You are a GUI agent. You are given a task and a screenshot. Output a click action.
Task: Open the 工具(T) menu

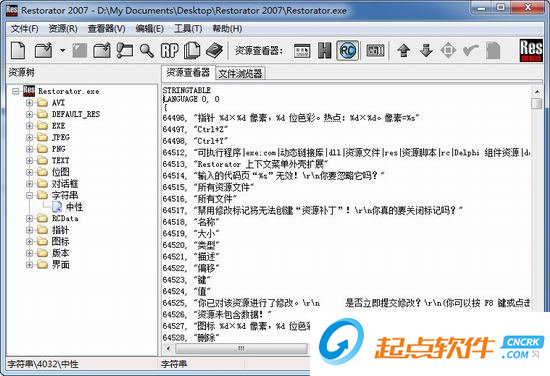pos(188,28)
